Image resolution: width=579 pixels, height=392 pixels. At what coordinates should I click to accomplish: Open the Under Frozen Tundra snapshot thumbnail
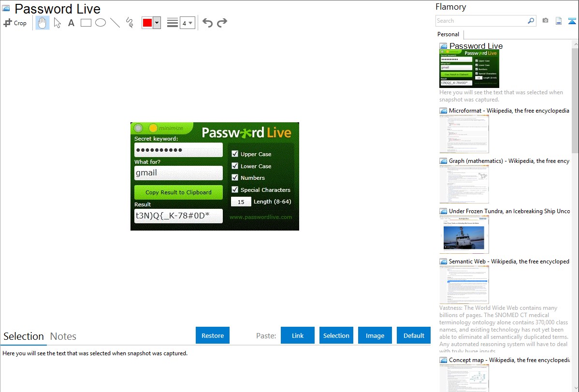tap(464, 234)
